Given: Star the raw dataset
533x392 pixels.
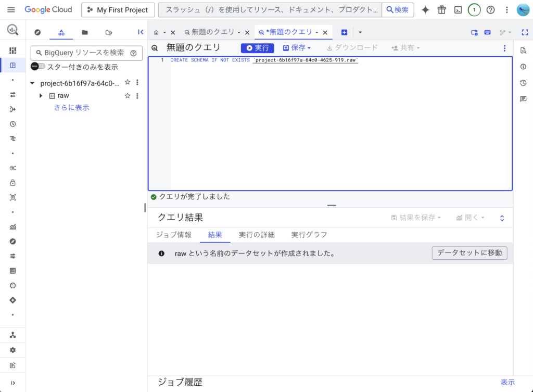Looking at the screenshot, I should pos(128,96).
